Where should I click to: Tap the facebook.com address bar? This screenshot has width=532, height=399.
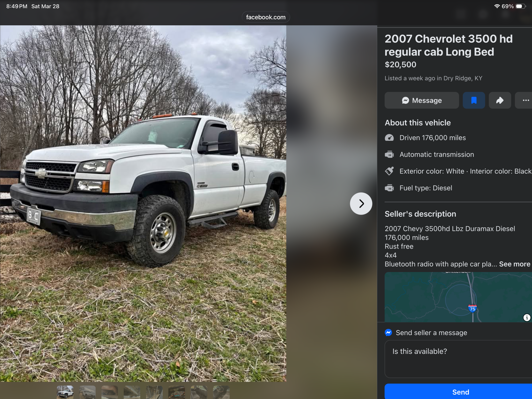(266, 17)
